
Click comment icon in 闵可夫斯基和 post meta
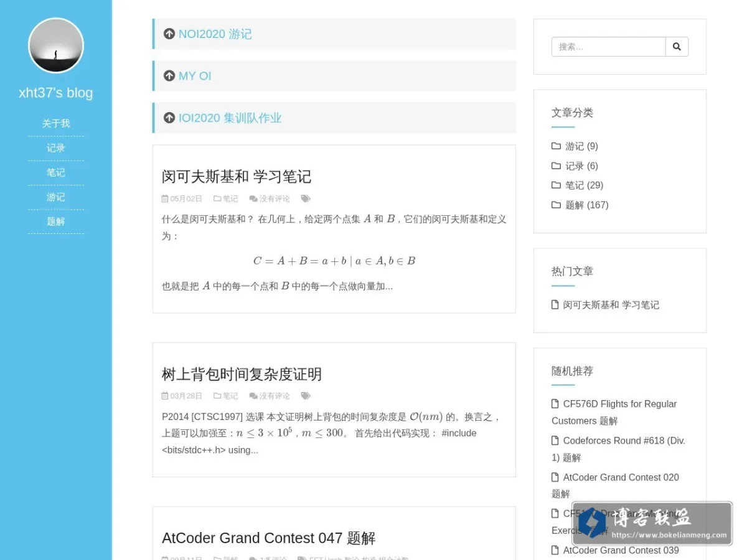coord(253,198)
